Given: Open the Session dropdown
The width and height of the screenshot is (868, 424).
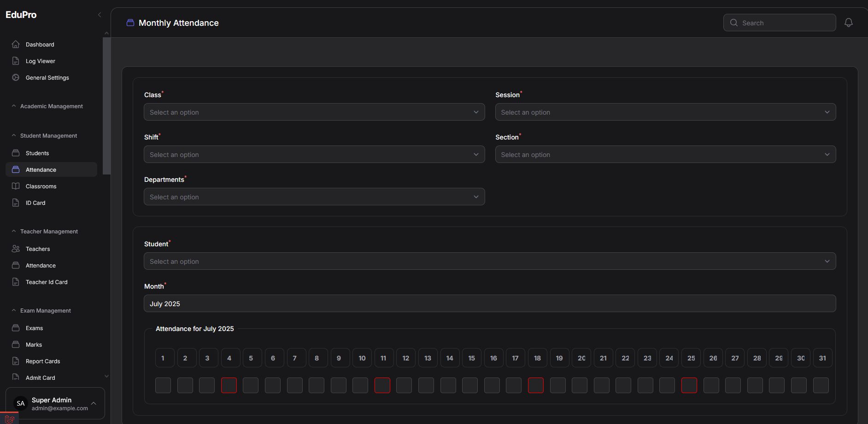Looking at the screenshot, I should tap(665, 112).
